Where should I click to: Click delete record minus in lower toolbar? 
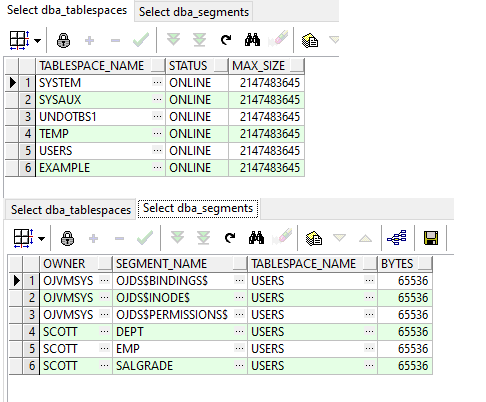pos(119,238)
